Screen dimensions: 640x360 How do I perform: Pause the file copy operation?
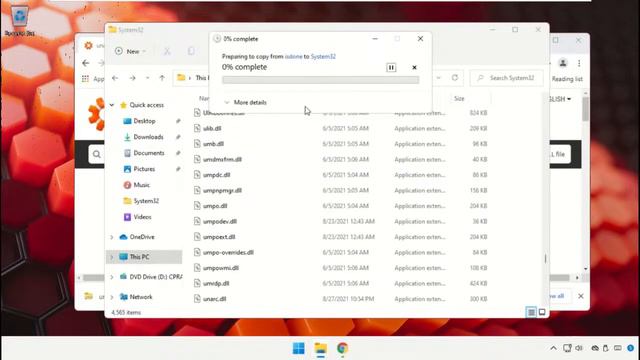coord(391,68)
